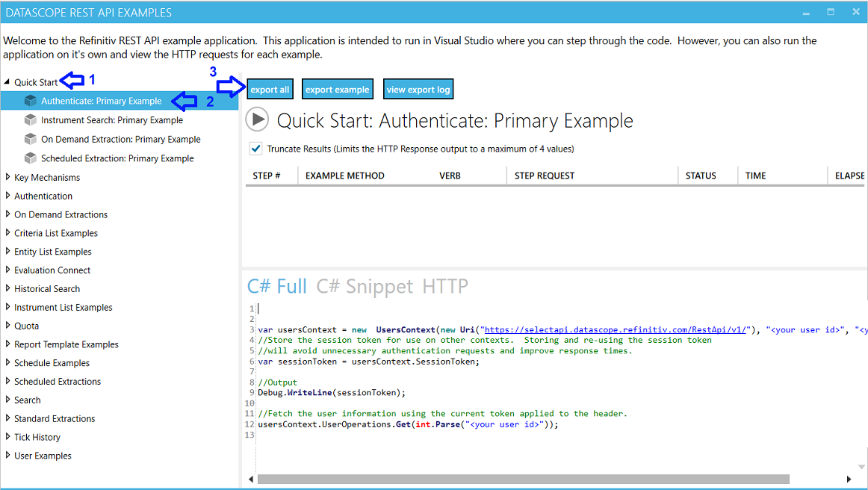Expand the Criteria List Examples node

pos(7,233)
